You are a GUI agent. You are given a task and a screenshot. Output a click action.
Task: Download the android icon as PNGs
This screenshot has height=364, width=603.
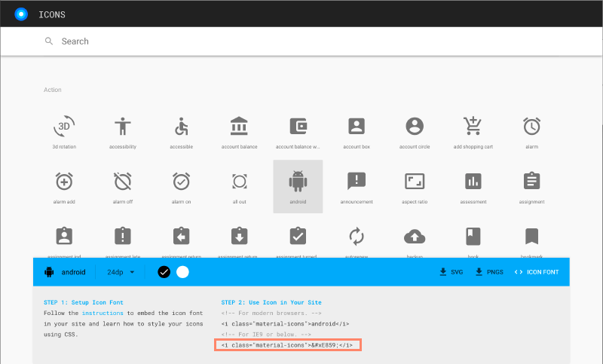489,272
